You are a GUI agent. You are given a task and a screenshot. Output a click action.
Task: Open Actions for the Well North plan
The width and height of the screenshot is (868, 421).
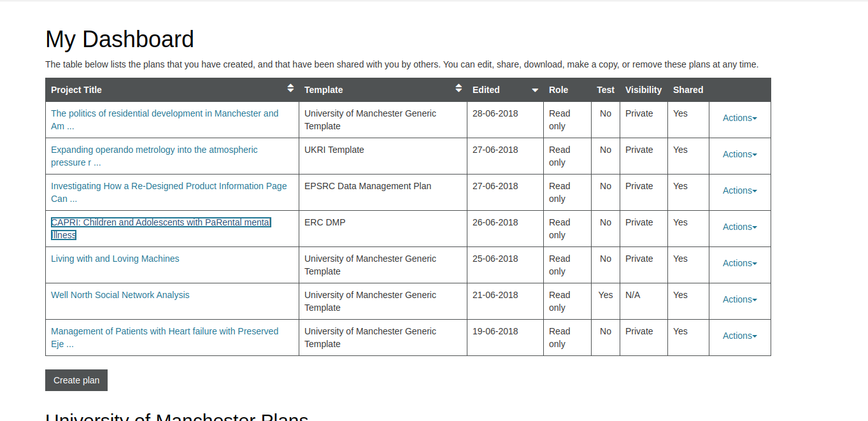tap(739, 299)
